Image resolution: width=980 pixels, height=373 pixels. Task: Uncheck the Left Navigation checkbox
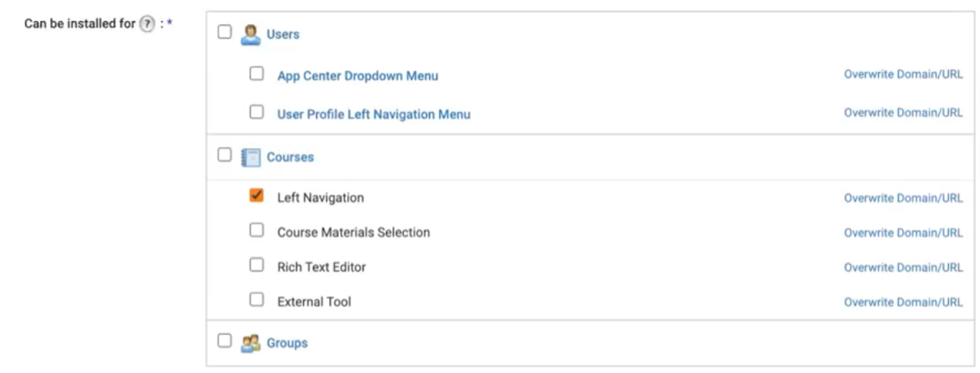point(256,196)
